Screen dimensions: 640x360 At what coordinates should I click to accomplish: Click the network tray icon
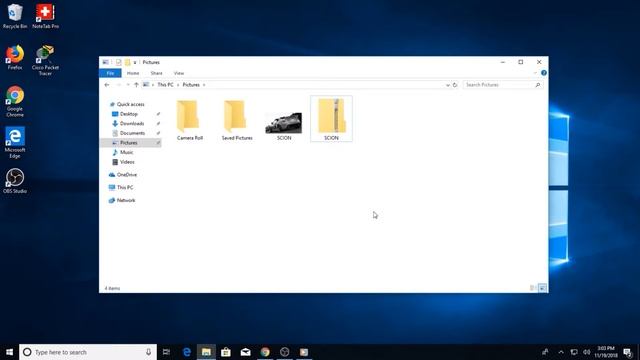click(574, 352)
